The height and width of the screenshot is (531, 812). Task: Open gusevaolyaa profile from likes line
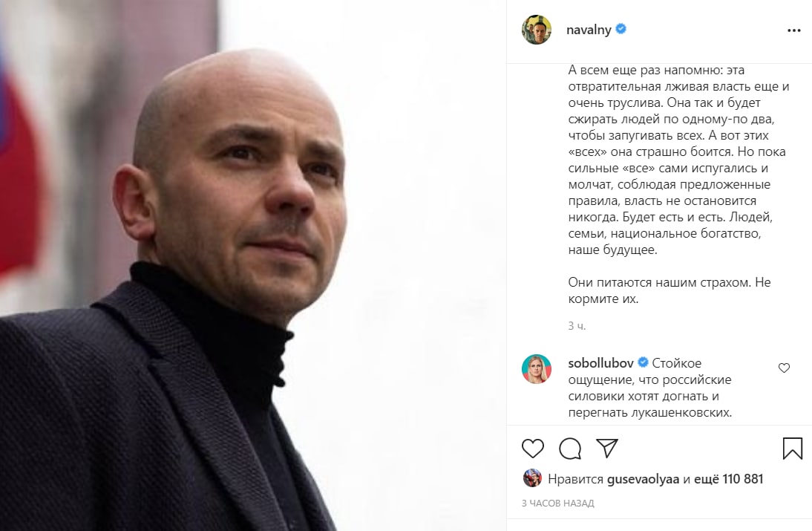(x=643, y=479)
